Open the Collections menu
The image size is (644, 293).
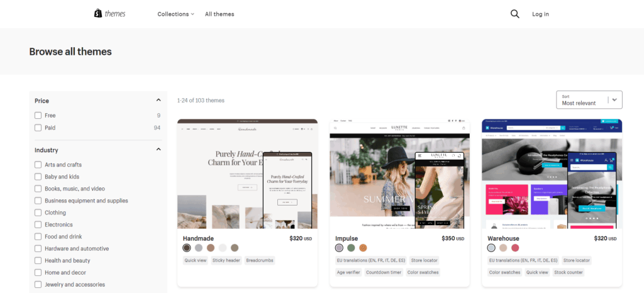176,14
